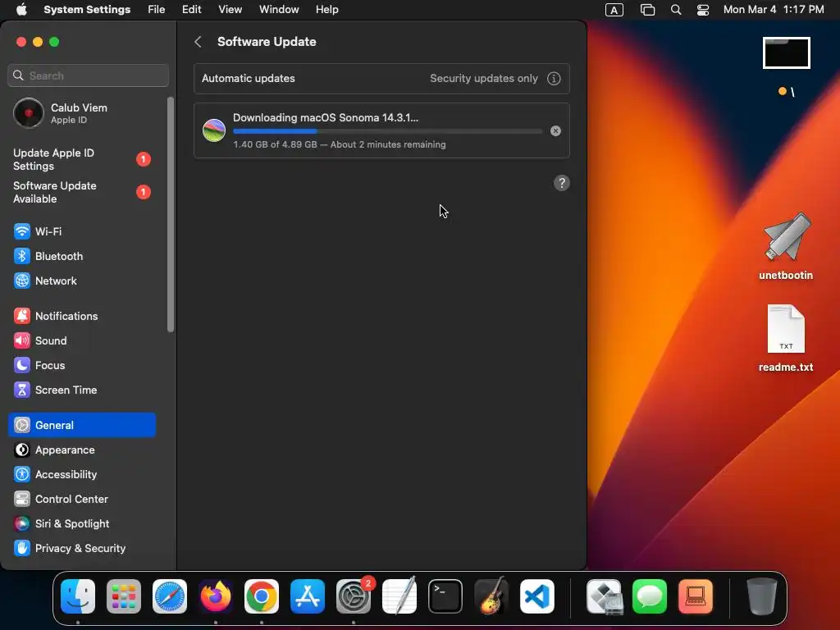The height and width of the screenshot is (630, 840).
Task: Open Control Center in menu bar
Action: click(703, 10)
